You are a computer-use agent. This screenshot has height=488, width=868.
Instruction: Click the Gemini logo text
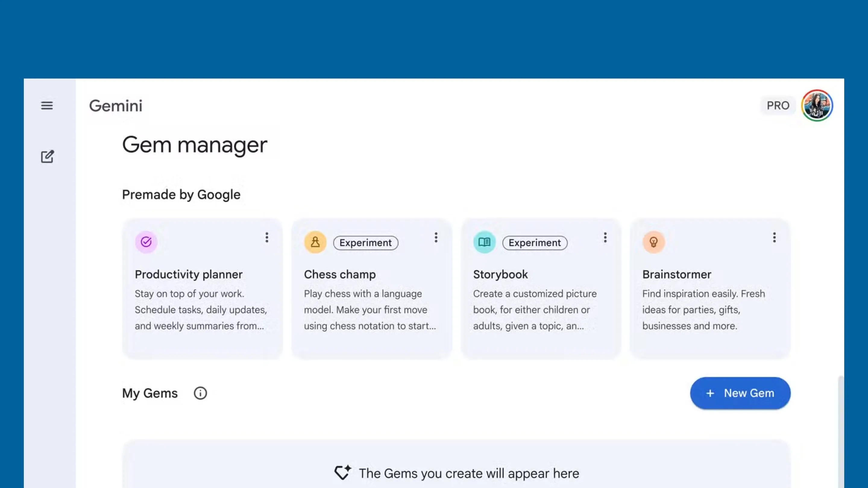[115, 106]
